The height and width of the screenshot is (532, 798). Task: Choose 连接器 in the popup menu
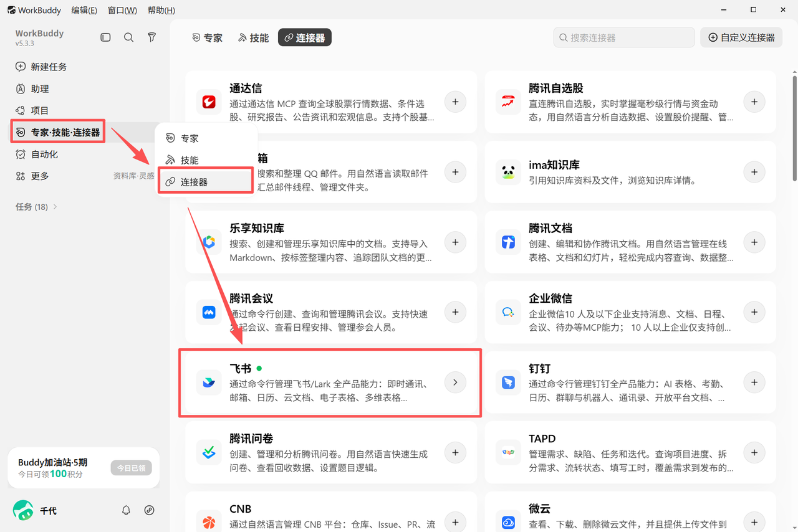tap(206, 182)
